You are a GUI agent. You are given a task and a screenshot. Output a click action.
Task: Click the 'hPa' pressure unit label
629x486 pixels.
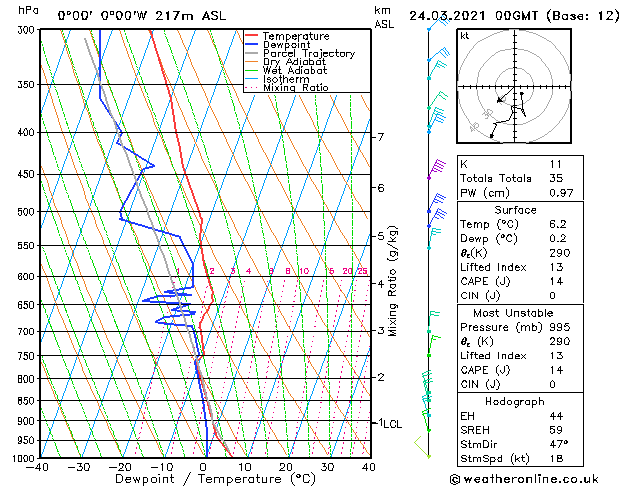(28, 10)
